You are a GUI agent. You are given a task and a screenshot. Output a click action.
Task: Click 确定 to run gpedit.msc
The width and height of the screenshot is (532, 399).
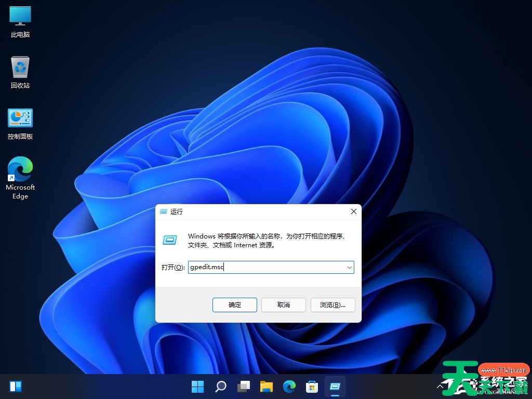[234, 305]
